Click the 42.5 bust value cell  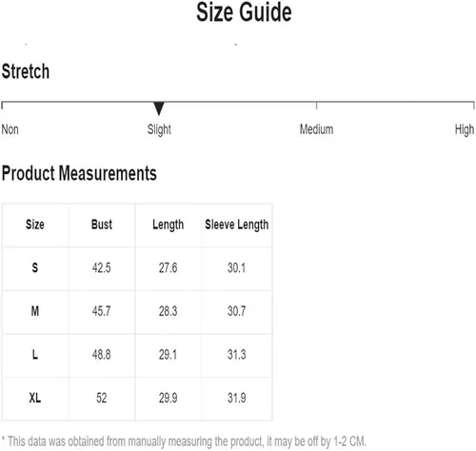pyautogui.click(x=102, y=268)
